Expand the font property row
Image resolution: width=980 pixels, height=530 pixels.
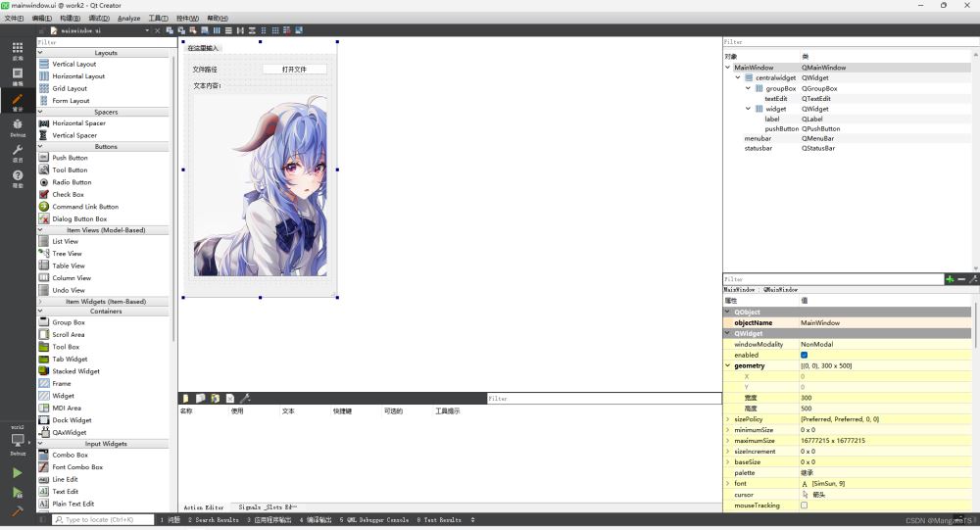click(x=727, y=484)
